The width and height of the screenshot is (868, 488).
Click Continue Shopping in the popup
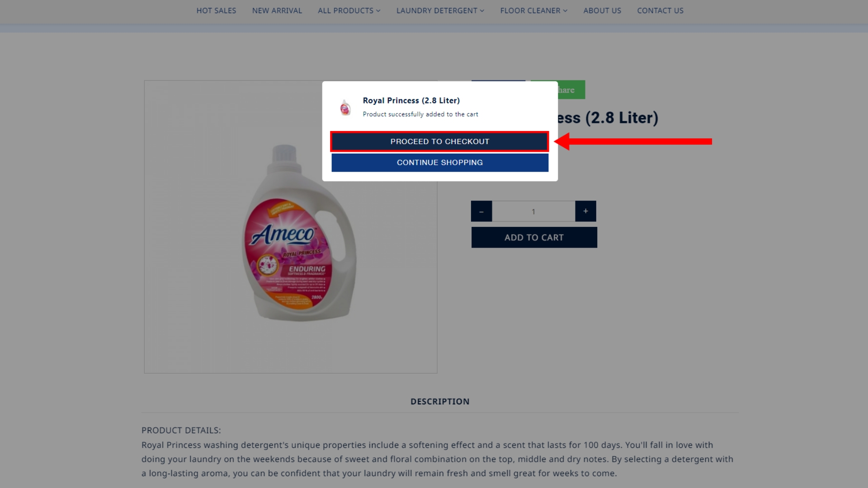[x=439, y=163]
